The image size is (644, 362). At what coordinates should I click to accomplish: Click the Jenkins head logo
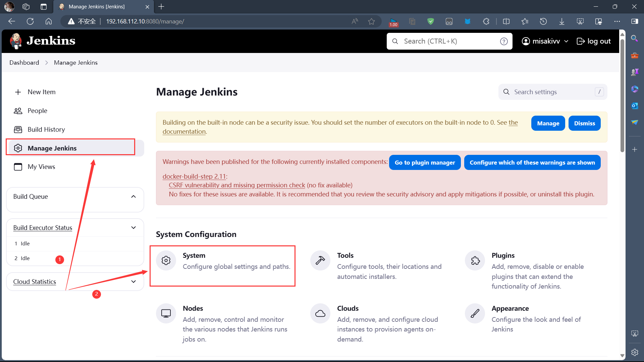(15, 41)
